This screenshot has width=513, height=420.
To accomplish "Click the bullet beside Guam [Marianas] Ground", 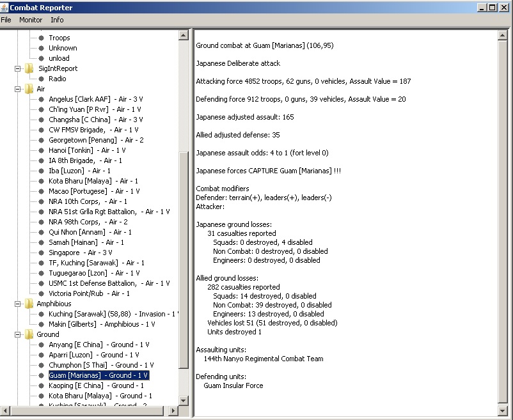I will click(41, 375).
